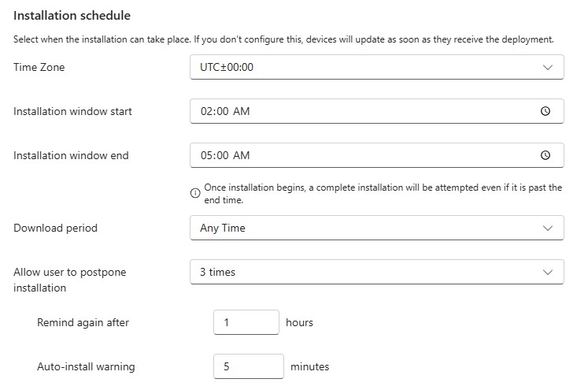Click the Time Zone label
The height and width of the screenshot is (390, 588).
[x=39, y=67]
